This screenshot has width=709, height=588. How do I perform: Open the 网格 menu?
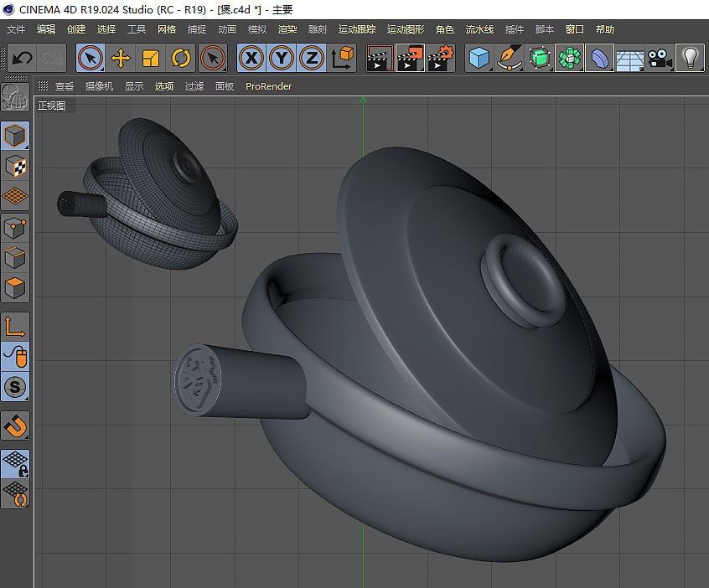pyautogui.click(x=167, y=29)
